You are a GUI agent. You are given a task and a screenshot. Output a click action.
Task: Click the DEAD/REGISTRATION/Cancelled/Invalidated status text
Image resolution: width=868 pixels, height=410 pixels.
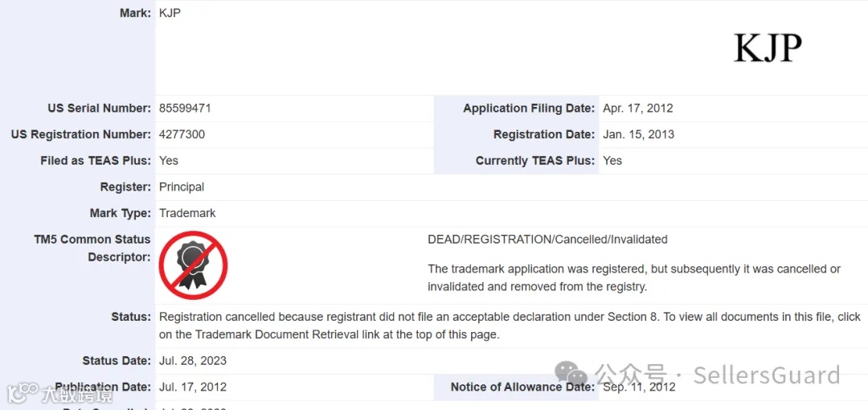[547, 239]
